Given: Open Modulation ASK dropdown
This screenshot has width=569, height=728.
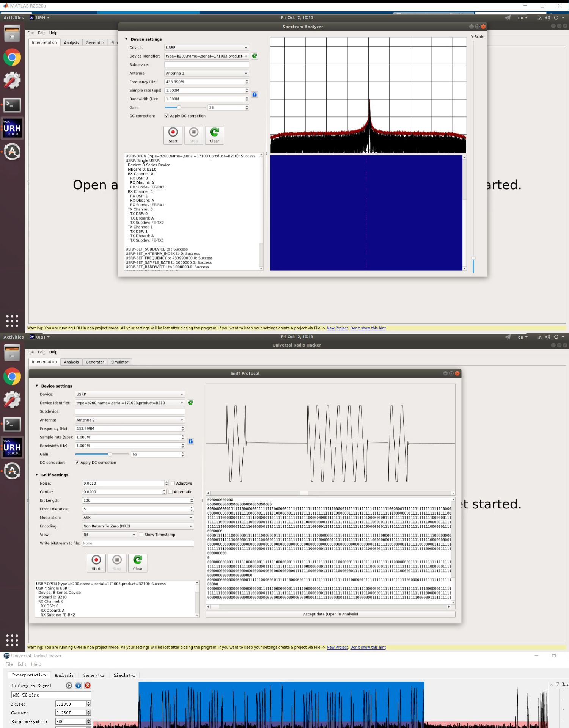Looking at the screenshot, I should pyautogui.click(x=138, y=518).
